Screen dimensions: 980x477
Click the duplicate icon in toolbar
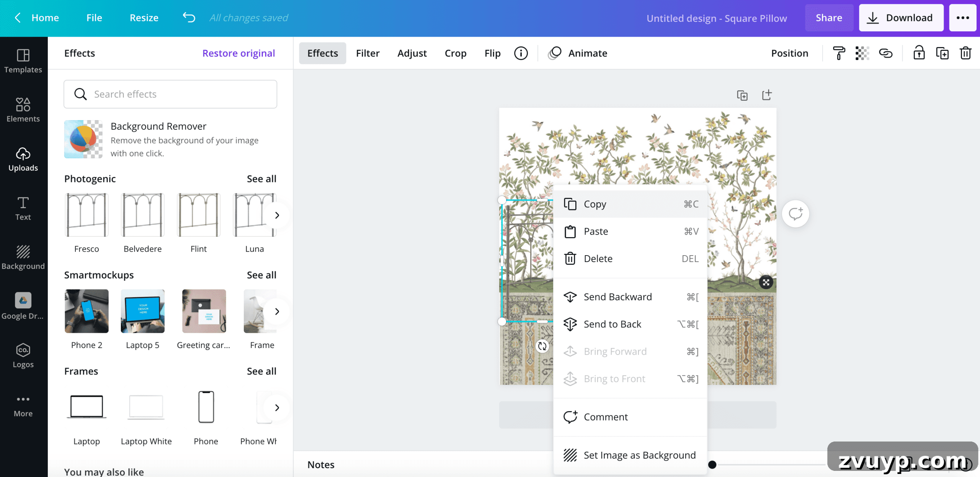tap(942, 53)
